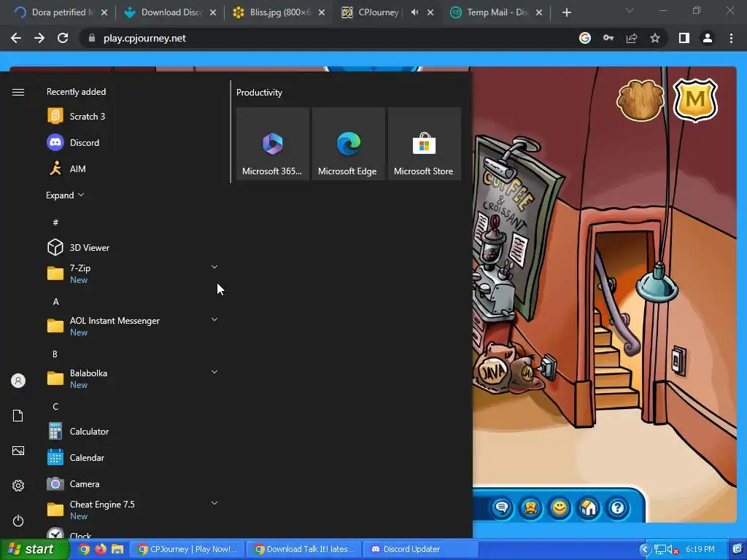Screen dimensions: 747x560
Task: Expand Cheat Engine 7.5 folder chevron
Action: click(x=214, y=503)
